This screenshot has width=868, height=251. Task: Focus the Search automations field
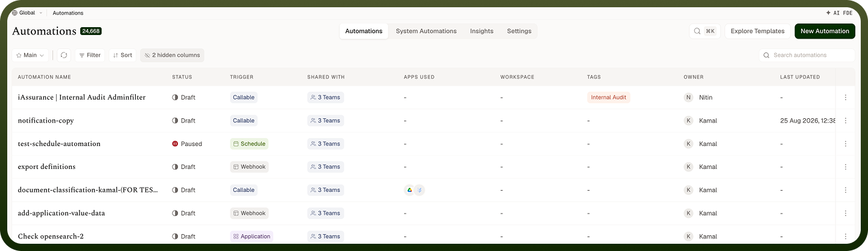(806, 55)
